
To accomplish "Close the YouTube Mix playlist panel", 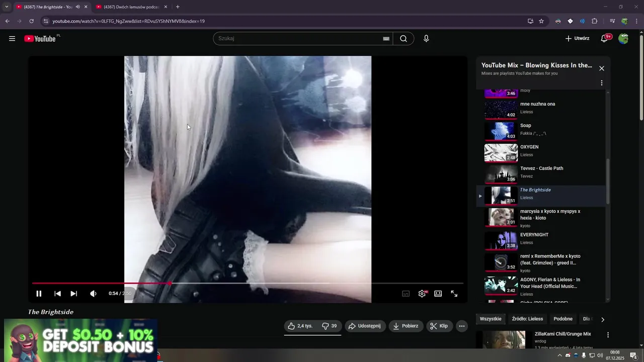I will [x=601, y=68].
